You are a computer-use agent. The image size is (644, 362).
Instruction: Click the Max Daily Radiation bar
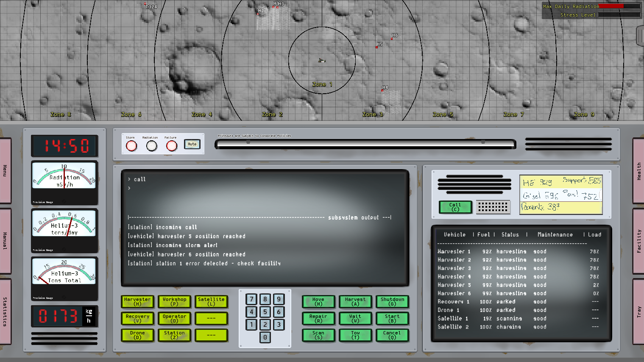tap(619, 6)
